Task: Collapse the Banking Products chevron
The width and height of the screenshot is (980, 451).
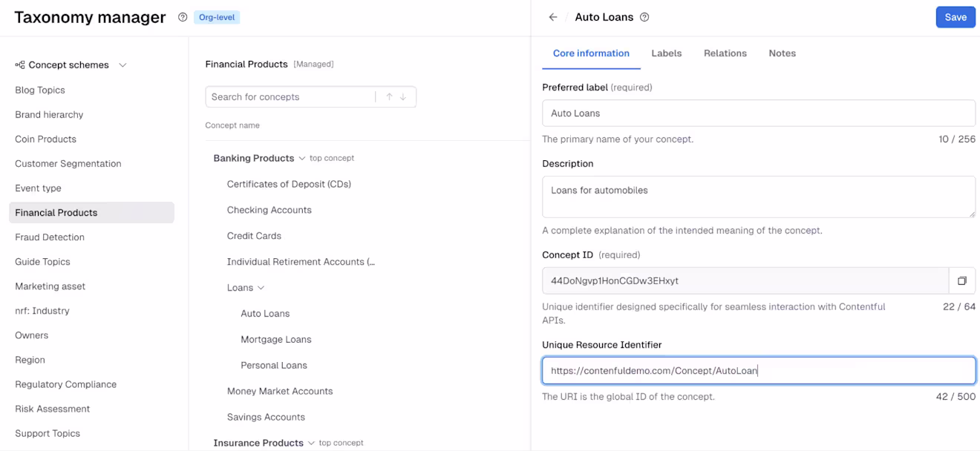Action: (301, 158)
